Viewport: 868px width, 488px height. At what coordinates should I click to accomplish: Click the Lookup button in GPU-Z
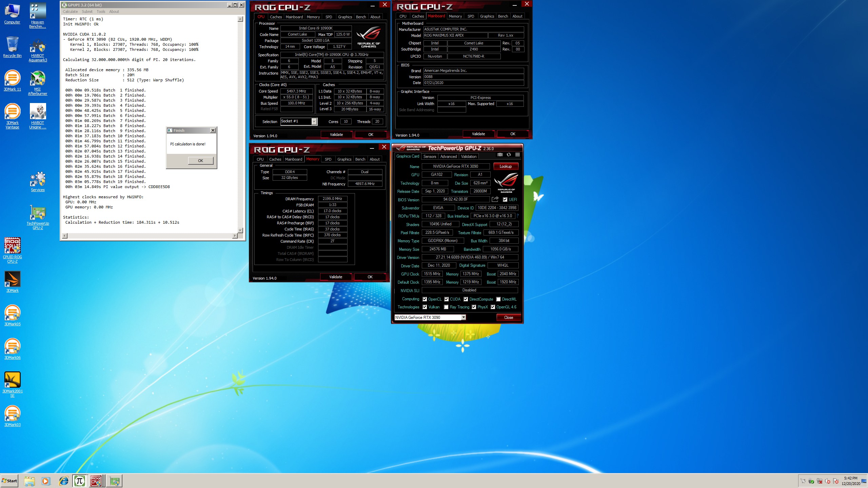click(x=506, y=166)
